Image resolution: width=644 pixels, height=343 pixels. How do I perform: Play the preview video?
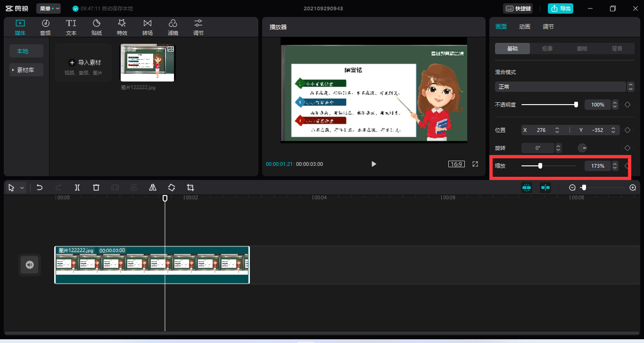point(374,164)
